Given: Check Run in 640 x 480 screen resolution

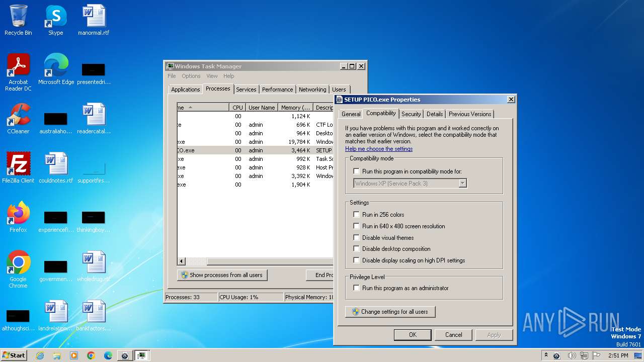Looking at the screenshot, I should pyautogui.click(x=357, y=226).
